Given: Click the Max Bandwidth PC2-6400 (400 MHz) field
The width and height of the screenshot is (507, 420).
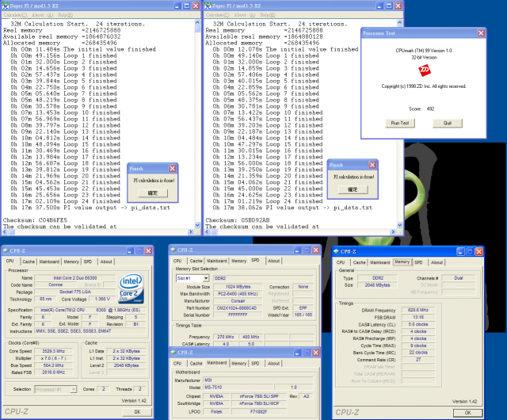Looking at the screenshot, I should (238, 294).
